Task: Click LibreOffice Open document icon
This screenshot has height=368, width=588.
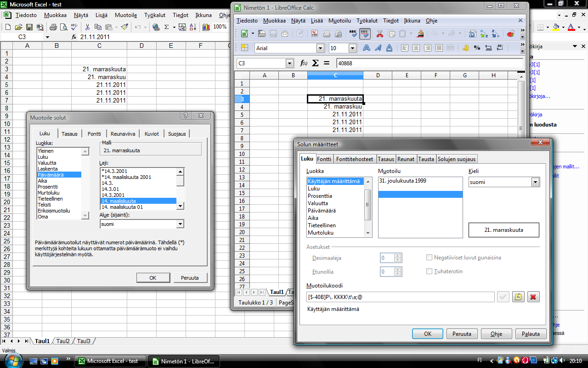Action: (262, 34)
